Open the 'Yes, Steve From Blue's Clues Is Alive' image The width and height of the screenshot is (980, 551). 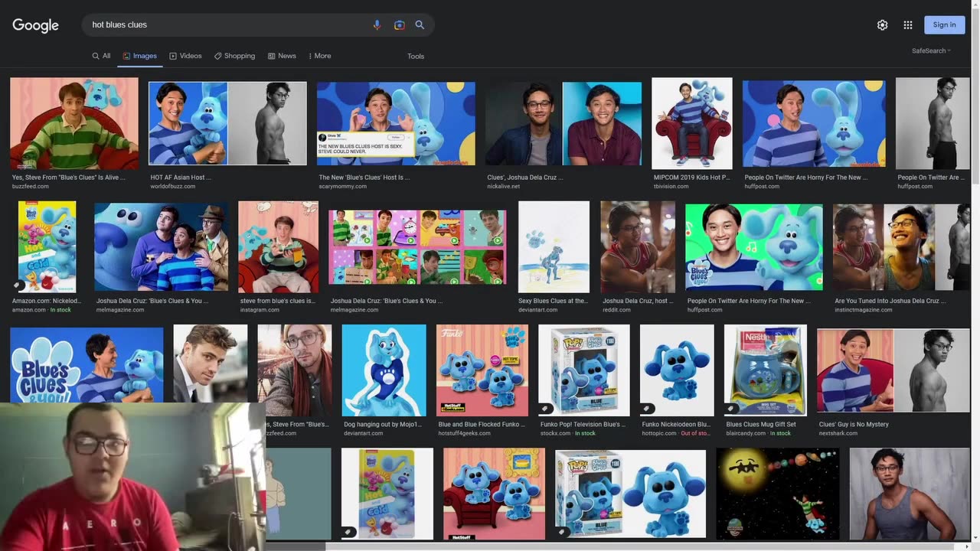74,123
